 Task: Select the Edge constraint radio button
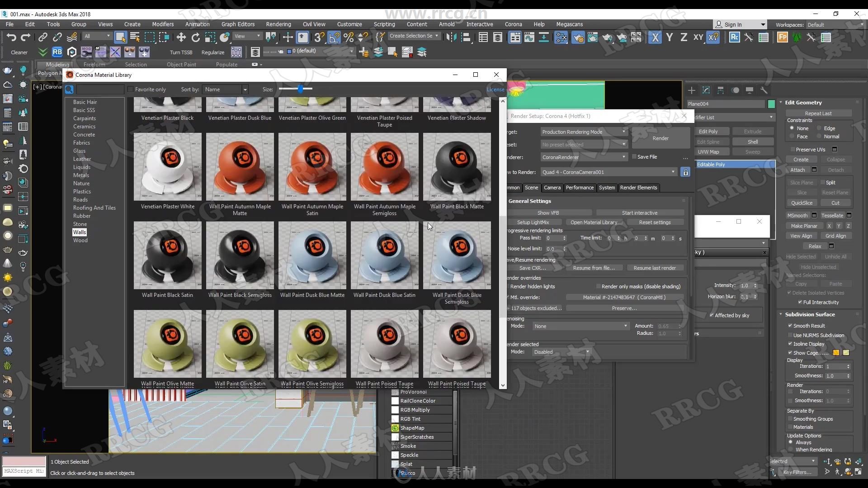tap(819, 128)
